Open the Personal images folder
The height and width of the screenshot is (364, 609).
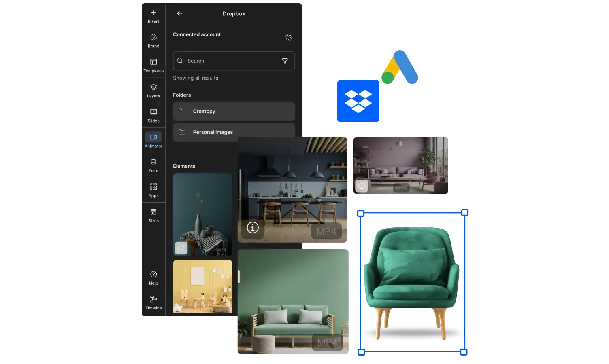coord(234,132)
